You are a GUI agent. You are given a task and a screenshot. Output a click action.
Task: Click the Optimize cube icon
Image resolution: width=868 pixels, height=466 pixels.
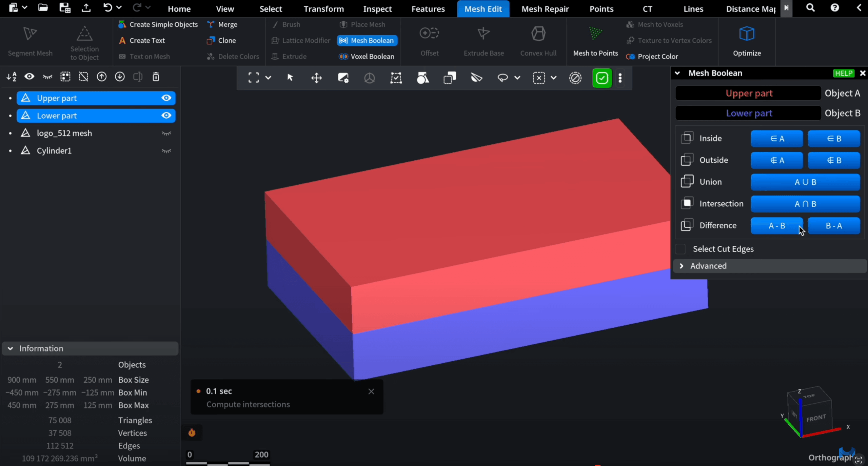point(747,34)
